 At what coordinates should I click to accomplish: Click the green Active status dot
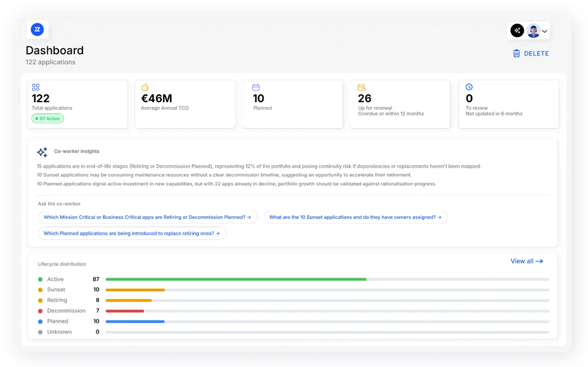40,280
